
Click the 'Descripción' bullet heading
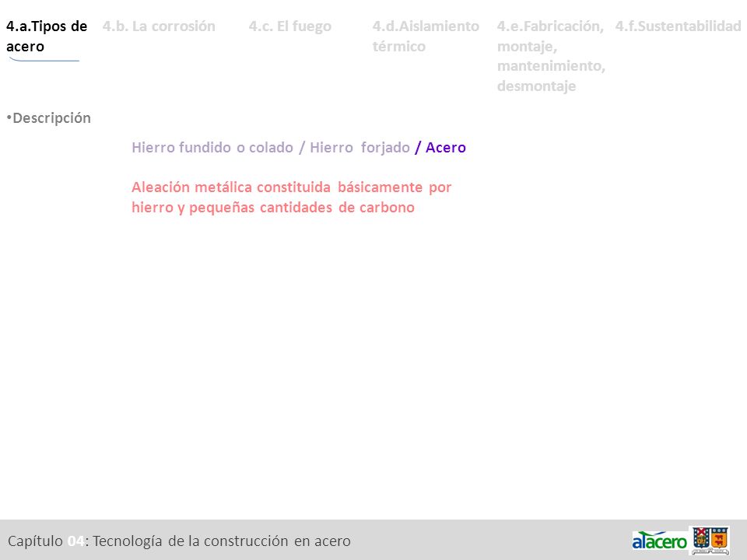49,117
